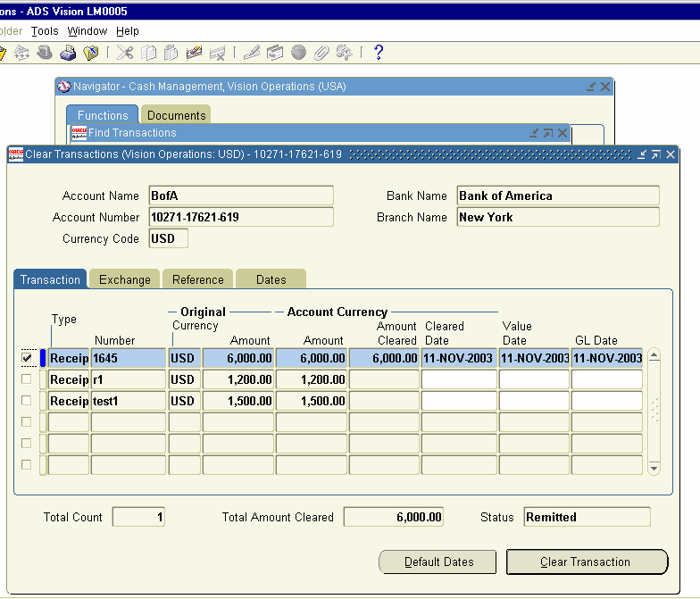
Task: Open the Help menu
Action: (127, 31)
